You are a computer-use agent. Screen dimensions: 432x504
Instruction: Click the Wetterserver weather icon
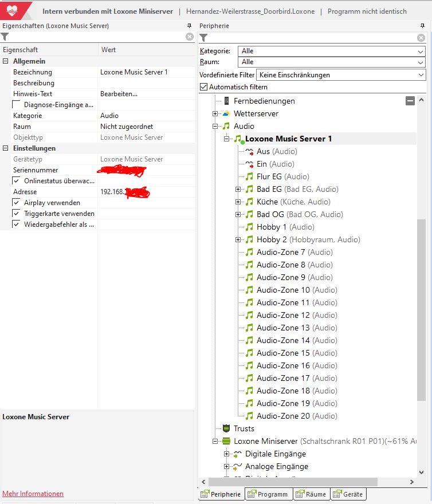[x=226, y=113]
